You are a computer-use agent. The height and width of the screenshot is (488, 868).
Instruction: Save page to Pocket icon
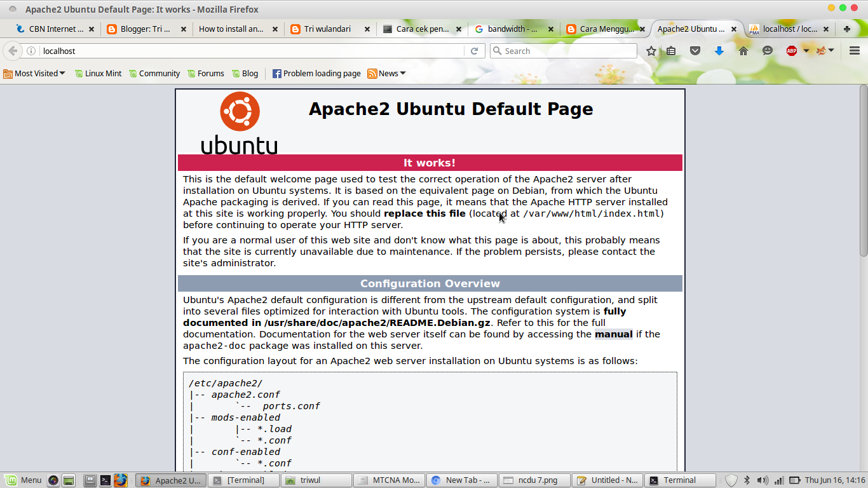point(695,51)
